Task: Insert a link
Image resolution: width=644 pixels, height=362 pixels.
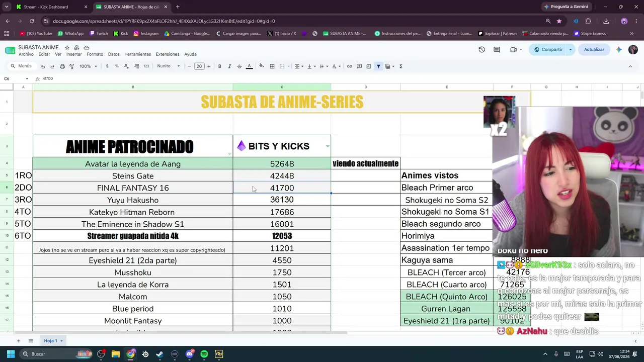Action: (350, 66)
